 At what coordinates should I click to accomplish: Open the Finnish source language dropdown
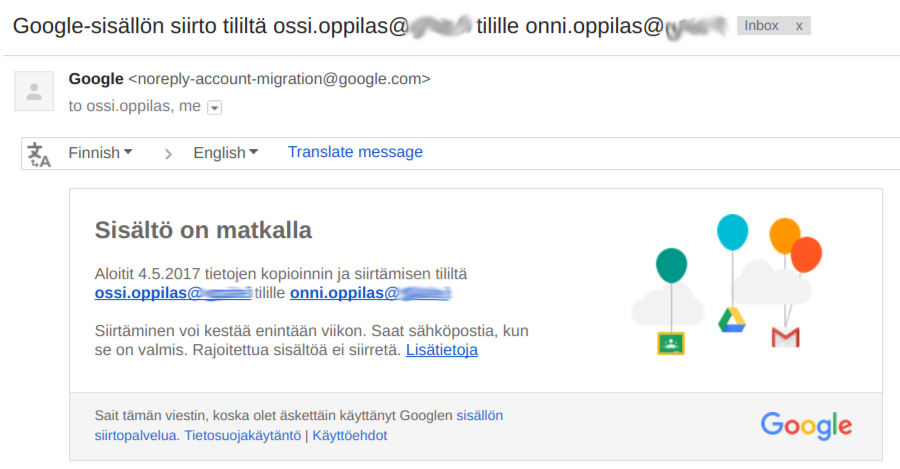click(x=100, y=153)
